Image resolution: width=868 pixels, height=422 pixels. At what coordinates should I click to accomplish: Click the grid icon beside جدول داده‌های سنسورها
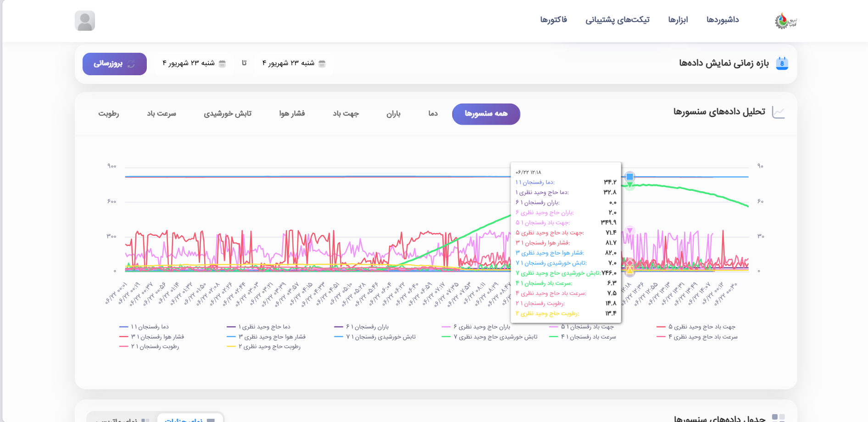(x=778, y=417)
